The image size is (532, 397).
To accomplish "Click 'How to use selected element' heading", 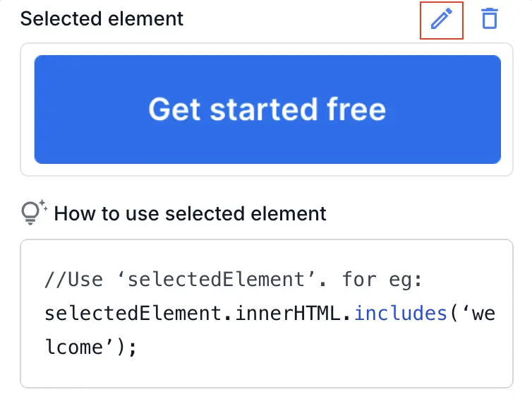I will point(190,213).
